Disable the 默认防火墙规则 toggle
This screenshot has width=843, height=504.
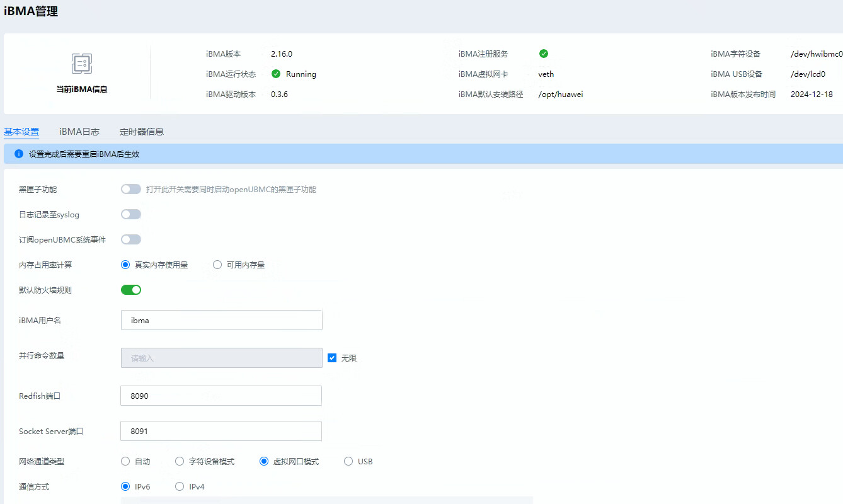pos(131,290)
